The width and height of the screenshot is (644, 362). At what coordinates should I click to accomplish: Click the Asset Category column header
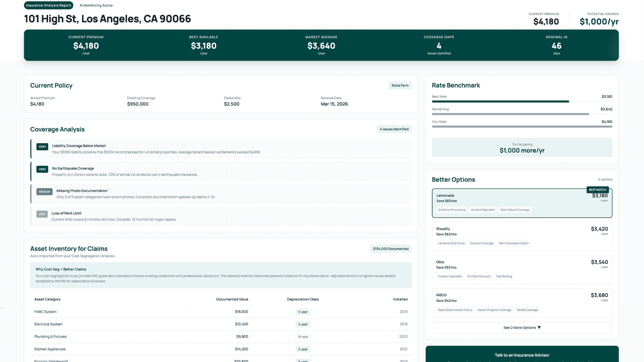pyautogui.click(x=47, y=299)
